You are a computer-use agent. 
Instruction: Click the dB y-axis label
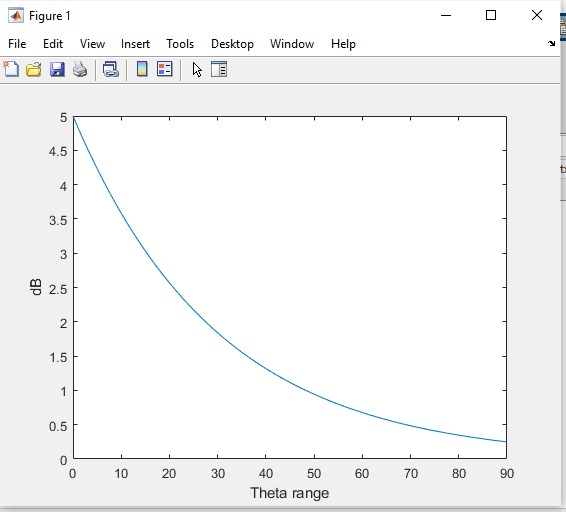[x=35, y=287]
